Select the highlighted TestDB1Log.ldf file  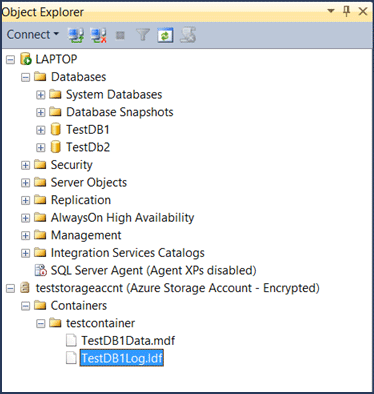tap(122, 358)
